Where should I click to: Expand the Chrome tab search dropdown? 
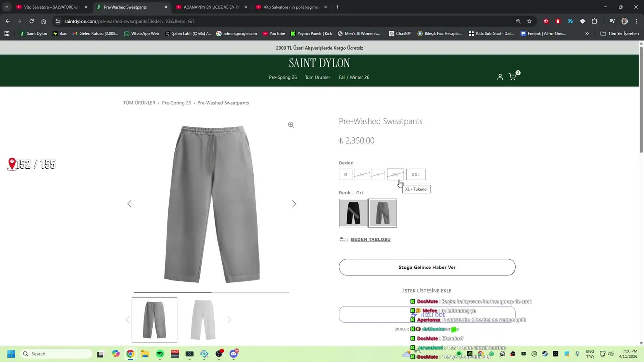(x=7, y=7)
